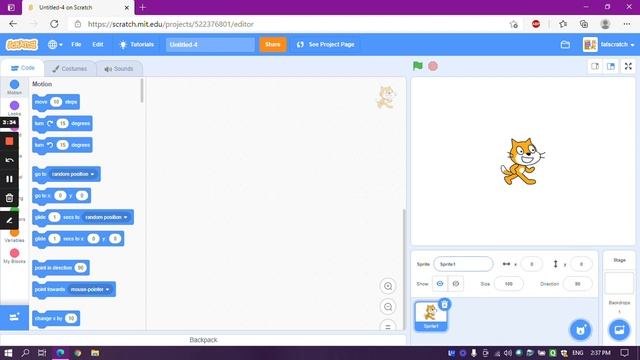Enter full screen stage mode

click(628, 66)
